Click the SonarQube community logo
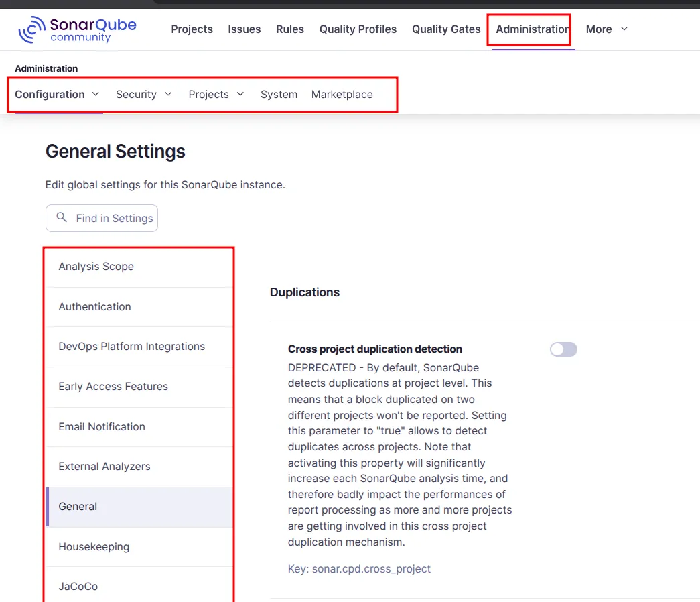The height and width of the screenshot is (602, 700). [x=77, y=29]
